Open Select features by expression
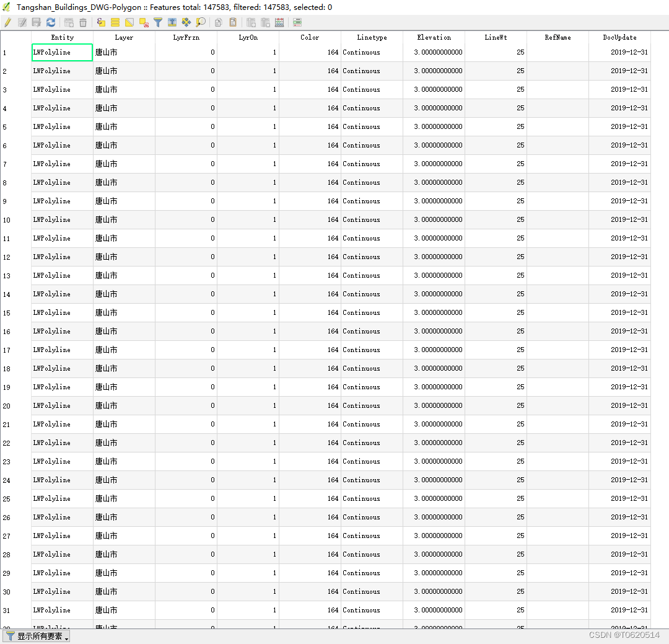 click(101, 22)
